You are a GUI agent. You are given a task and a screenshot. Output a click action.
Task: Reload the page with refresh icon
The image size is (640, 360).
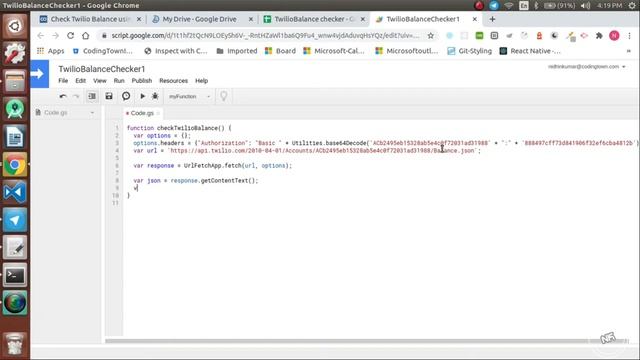click(70, 36)
